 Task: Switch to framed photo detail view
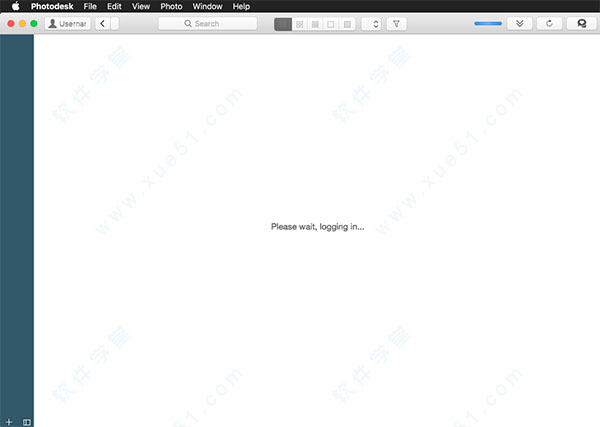pyautogui.click(x=347, y=24)
